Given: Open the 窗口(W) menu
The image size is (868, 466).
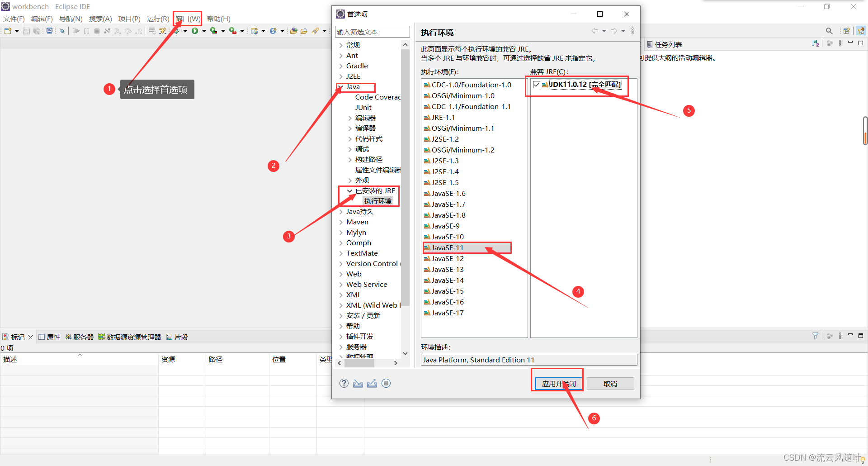Looking at the screenshot, I should click(x=187, y=19).
